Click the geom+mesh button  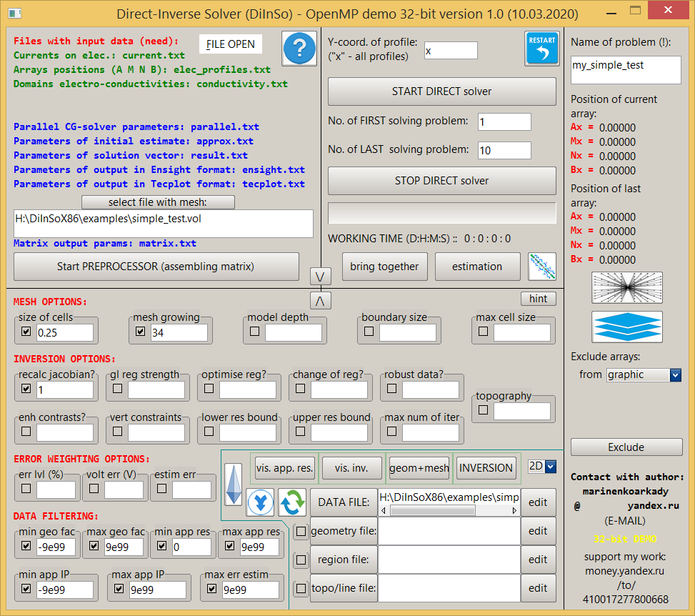[419, 468]
